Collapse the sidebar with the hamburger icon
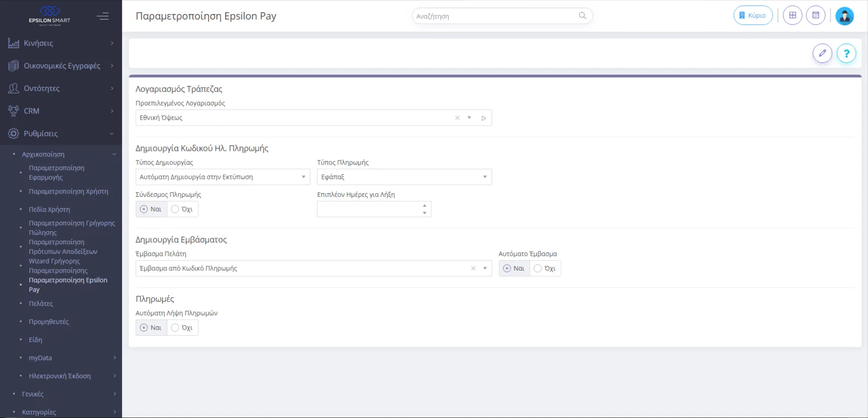Screen dimensions: 868x418 103,16
